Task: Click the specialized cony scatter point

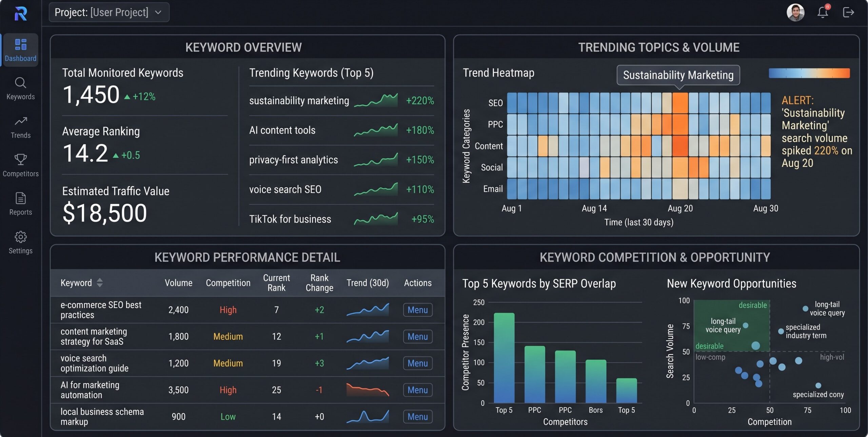Action: [x=818, y=386]
